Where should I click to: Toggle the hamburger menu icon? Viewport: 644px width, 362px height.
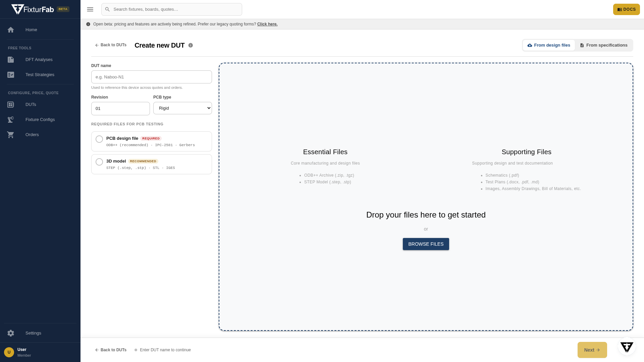90,9
